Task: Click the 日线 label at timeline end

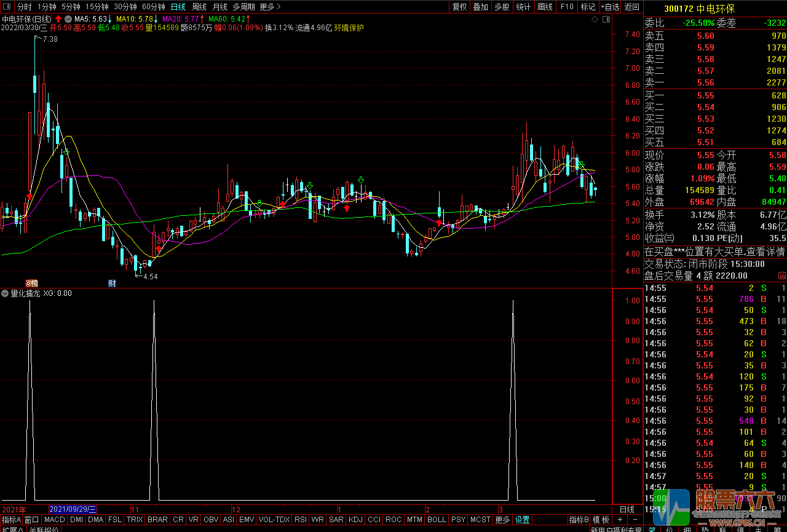Action: coord(627,509)
